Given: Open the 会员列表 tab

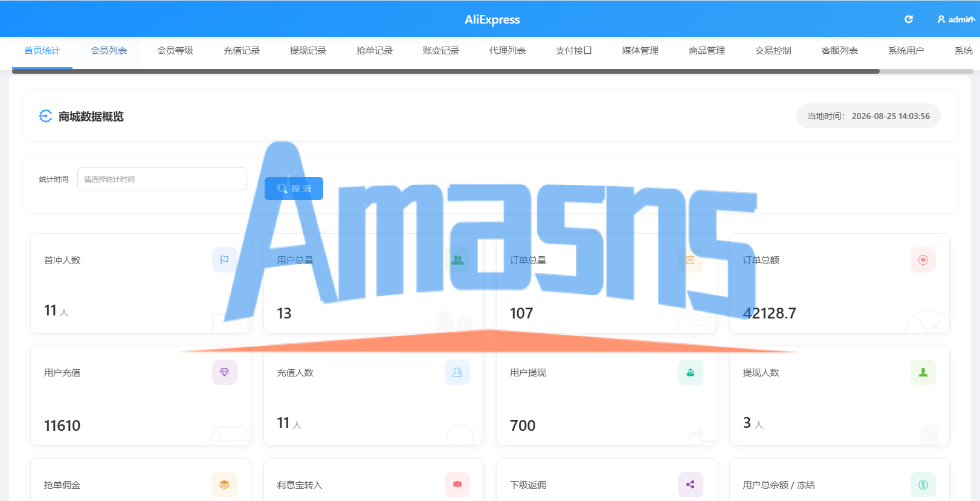Looking at the screenshot, I should [109, 51].
